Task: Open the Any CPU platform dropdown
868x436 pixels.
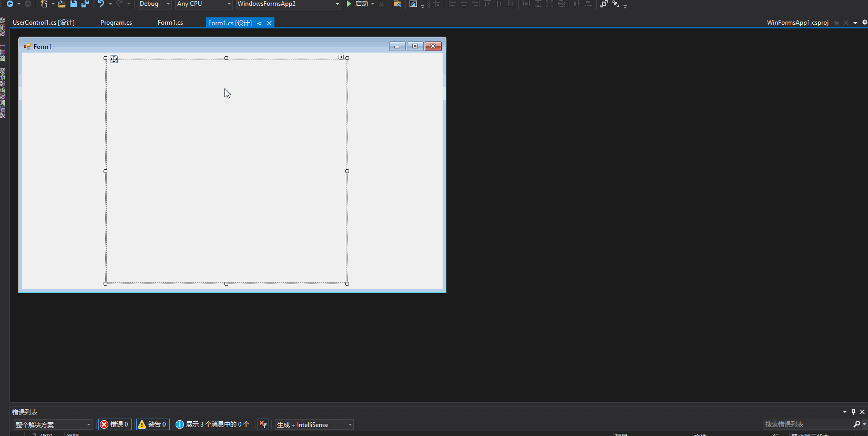Action: [229, 4]
